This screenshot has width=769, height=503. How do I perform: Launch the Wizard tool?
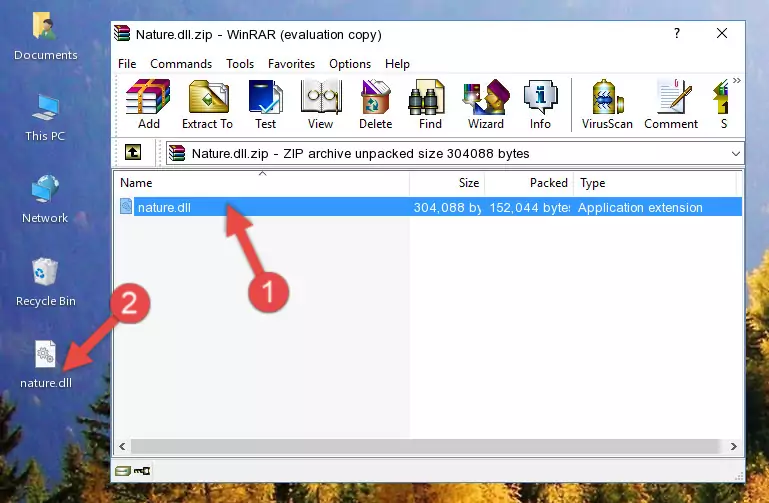coord(486,104)
